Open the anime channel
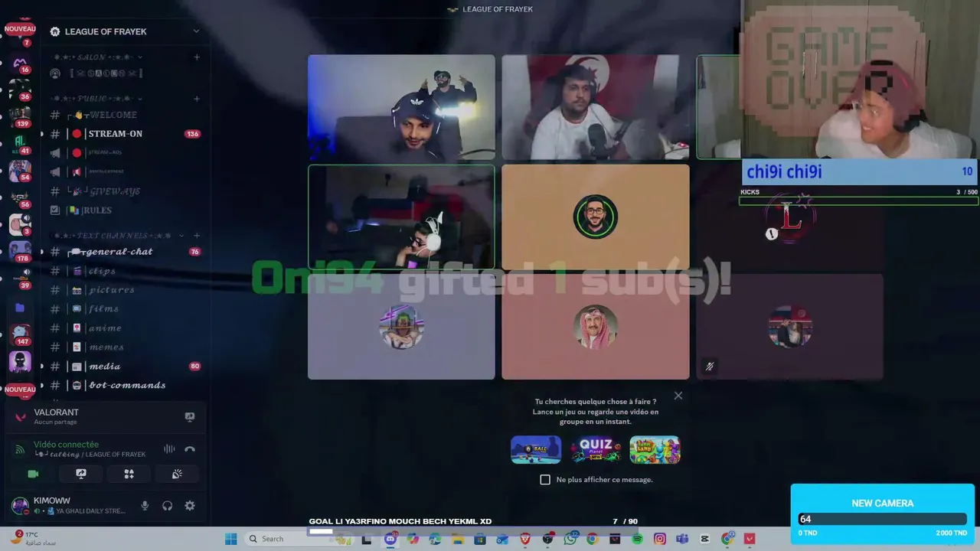This screenshot has width=980, height=551. tap(125, 328)
